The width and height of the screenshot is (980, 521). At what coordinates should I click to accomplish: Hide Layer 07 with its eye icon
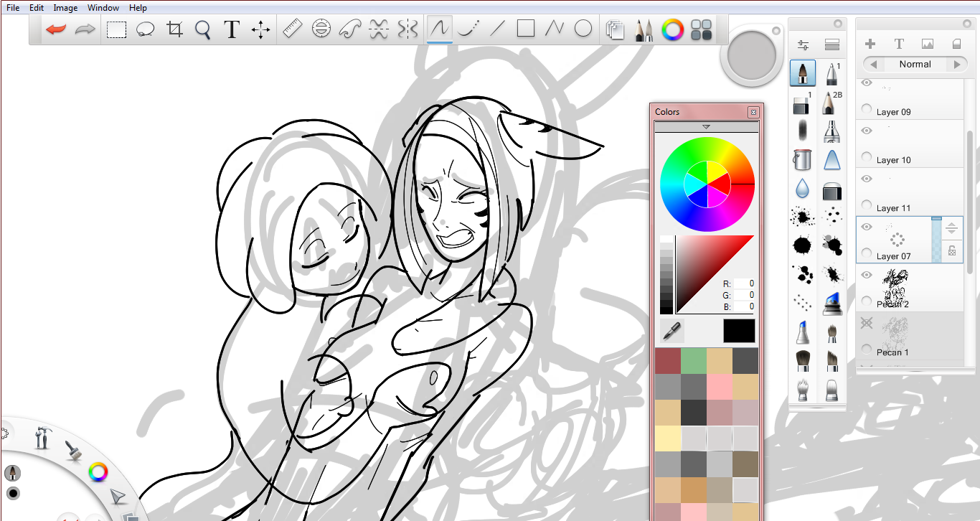coord(867,227)
